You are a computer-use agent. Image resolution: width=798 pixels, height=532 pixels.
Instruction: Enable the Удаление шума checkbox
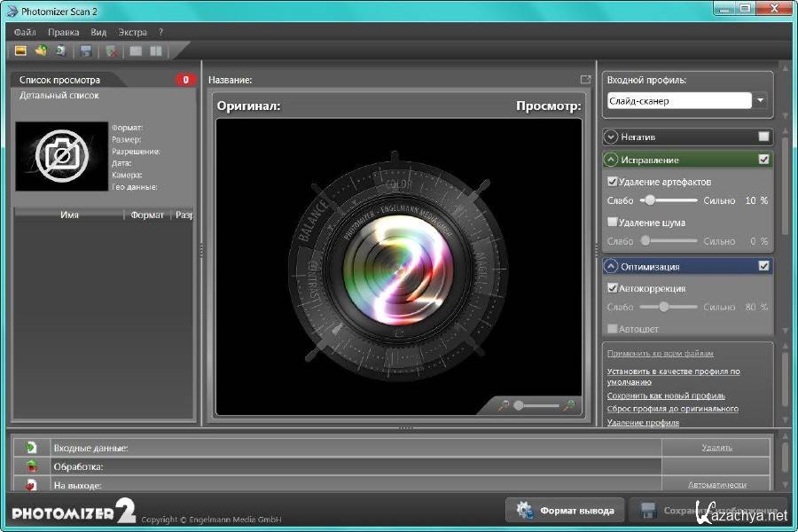(613, 222)
